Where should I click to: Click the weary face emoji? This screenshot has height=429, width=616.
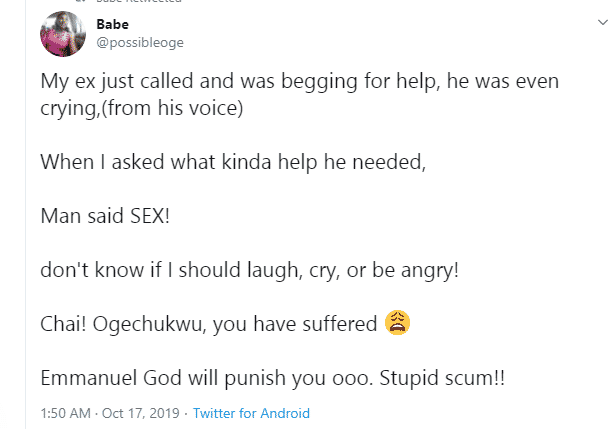(398, 323)
